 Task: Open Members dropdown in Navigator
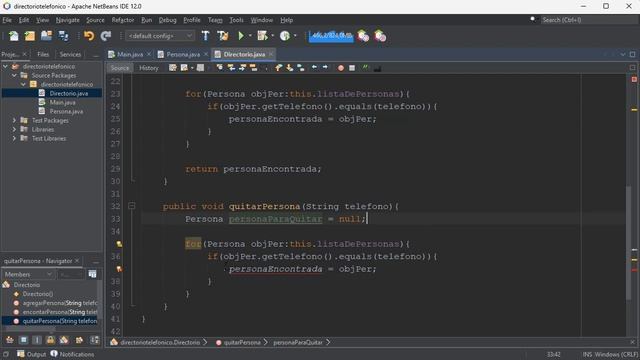click(28, 274)
